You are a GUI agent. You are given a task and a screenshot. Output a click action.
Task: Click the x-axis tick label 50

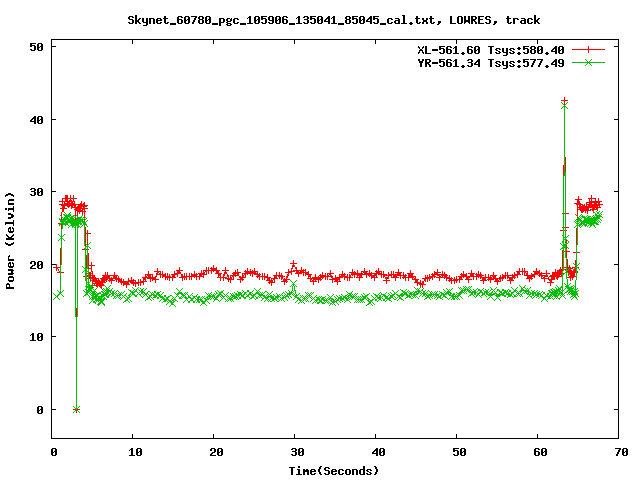pyautogui.click(x=459, y=452)
